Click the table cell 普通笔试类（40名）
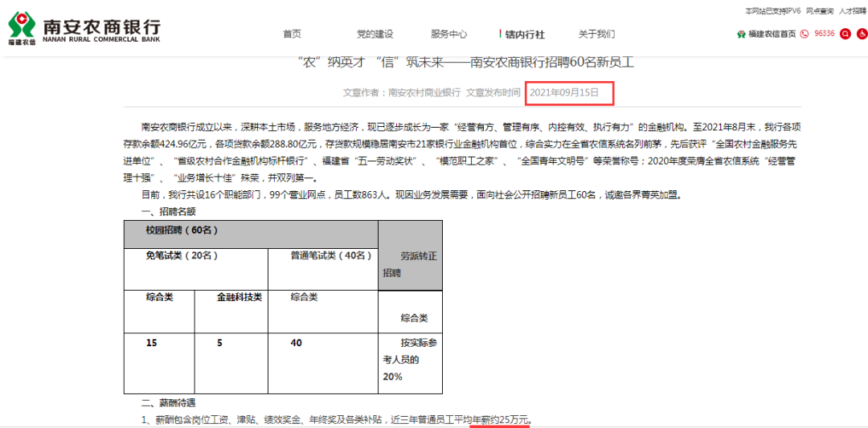 (x=323, y=269)
